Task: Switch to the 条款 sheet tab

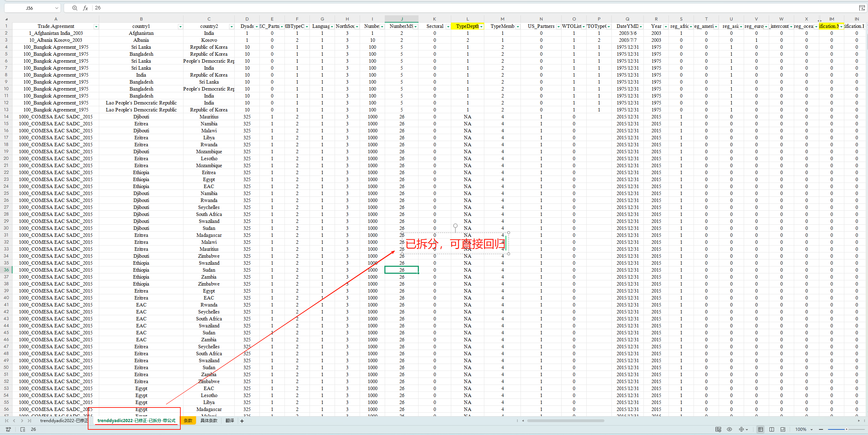Action: [x=188, y=421]
